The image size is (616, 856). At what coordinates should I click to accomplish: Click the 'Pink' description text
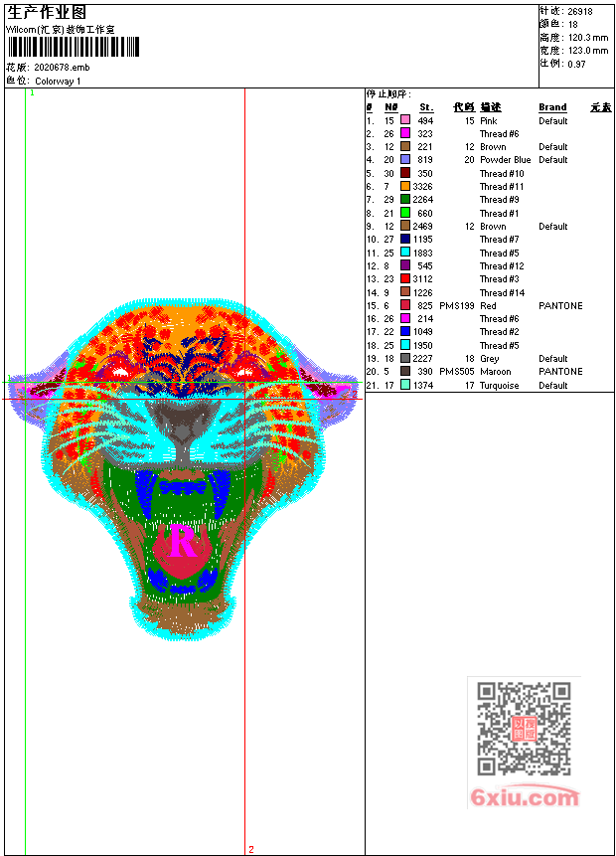(488, 120)
